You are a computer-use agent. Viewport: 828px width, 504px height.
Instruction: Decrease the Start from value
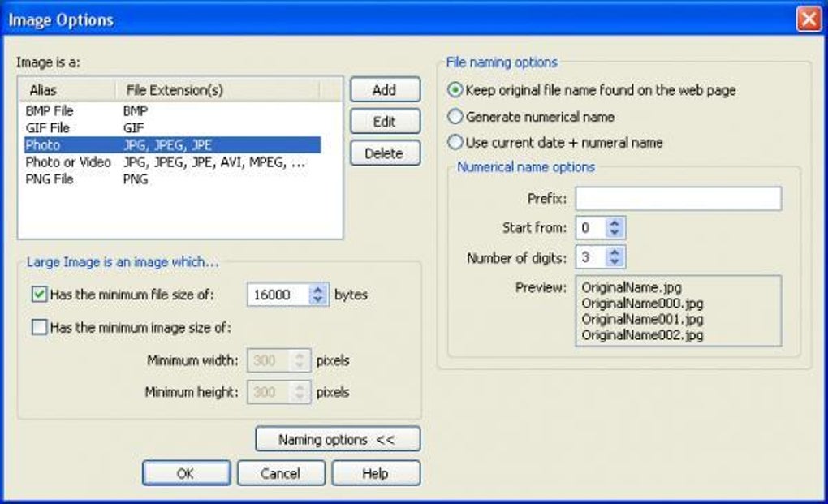pos(614,233)
